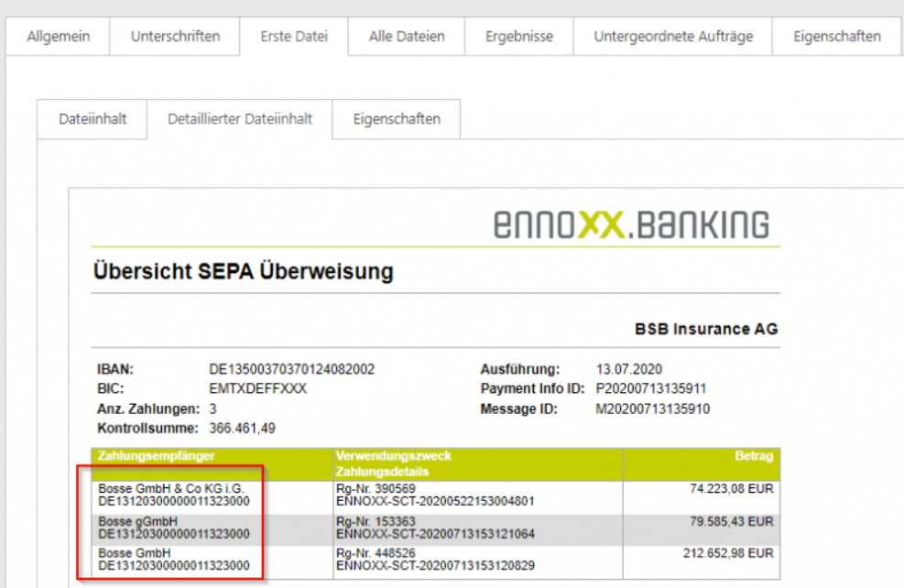
Task: Open the Allgemein tab
Action: click(x=58, y=37)
